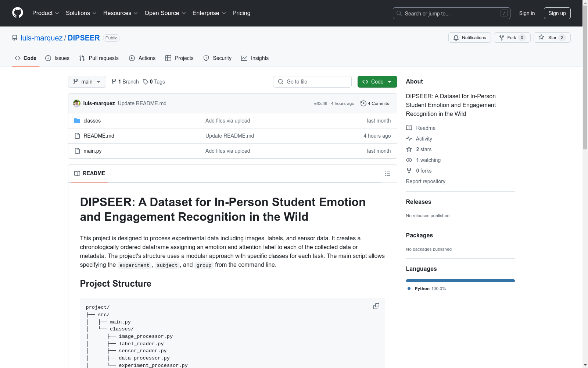Click the Releases heading link
Viewport: 588px width, 368px height.
[x=419, y=202]
